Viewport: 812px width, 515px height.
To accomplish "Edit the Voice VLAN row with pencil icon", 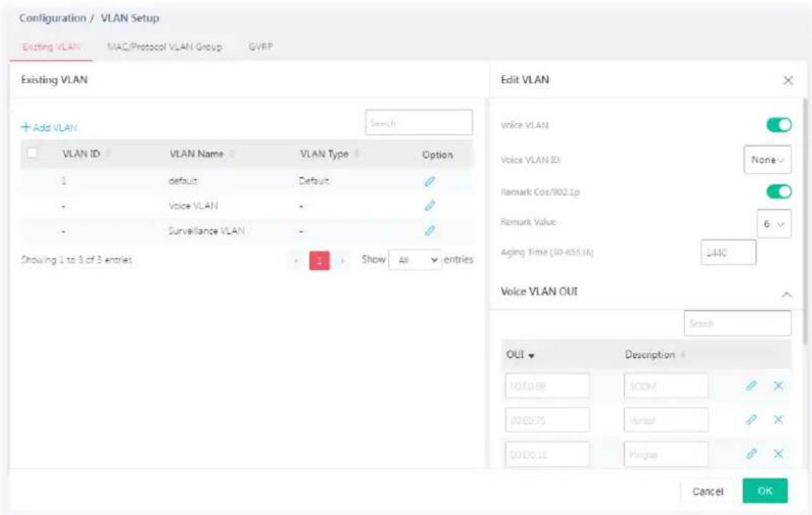I will click(429, 206).
